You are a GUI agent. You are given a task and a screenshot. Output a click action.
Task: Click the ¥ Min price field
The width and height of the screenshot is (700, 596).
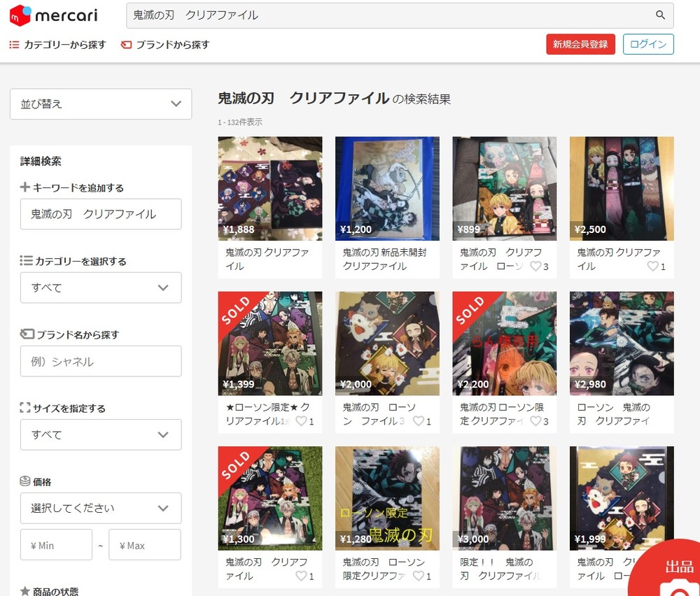[x=56, y=545]
